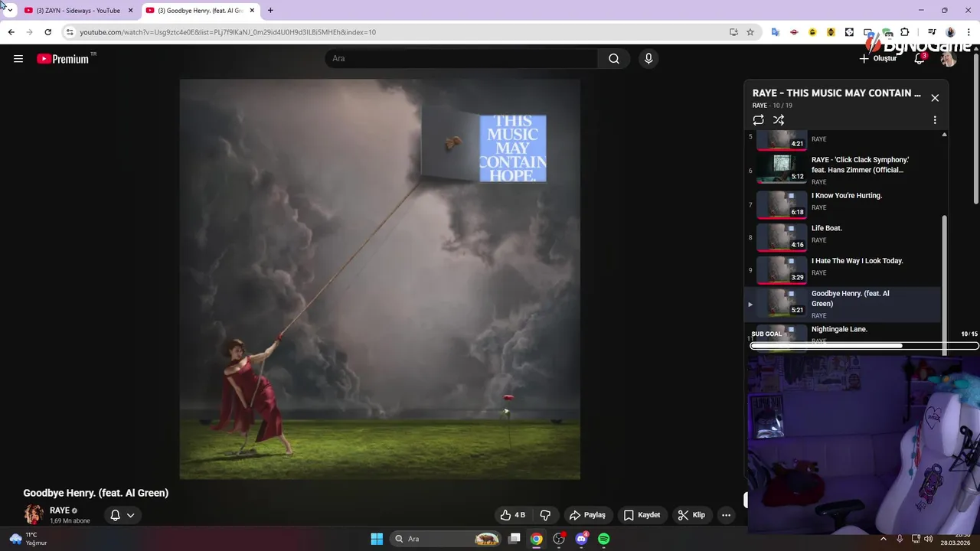Open the Chrome profile avatar

click(x=950, y=32)
